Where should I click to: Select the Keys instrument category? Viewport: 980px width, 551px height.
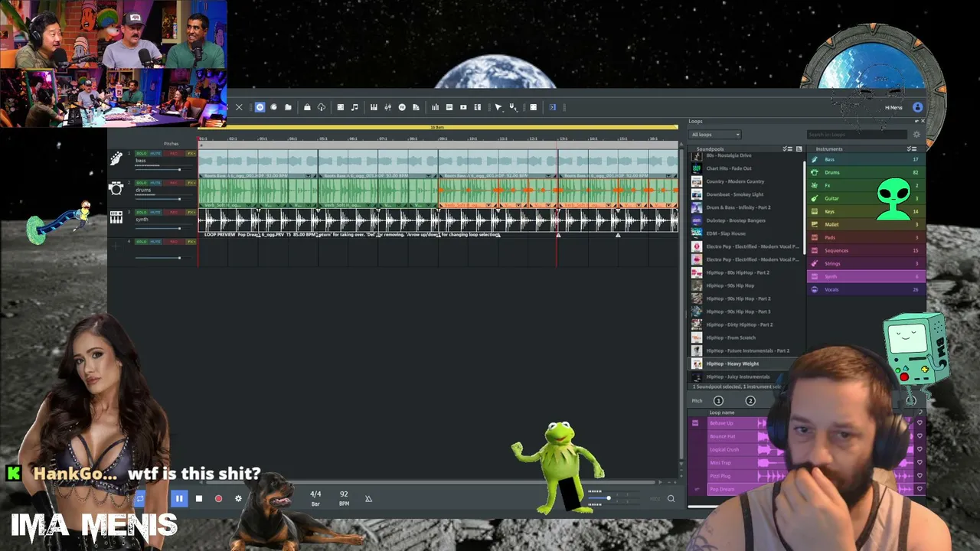(x=866, y=211)
